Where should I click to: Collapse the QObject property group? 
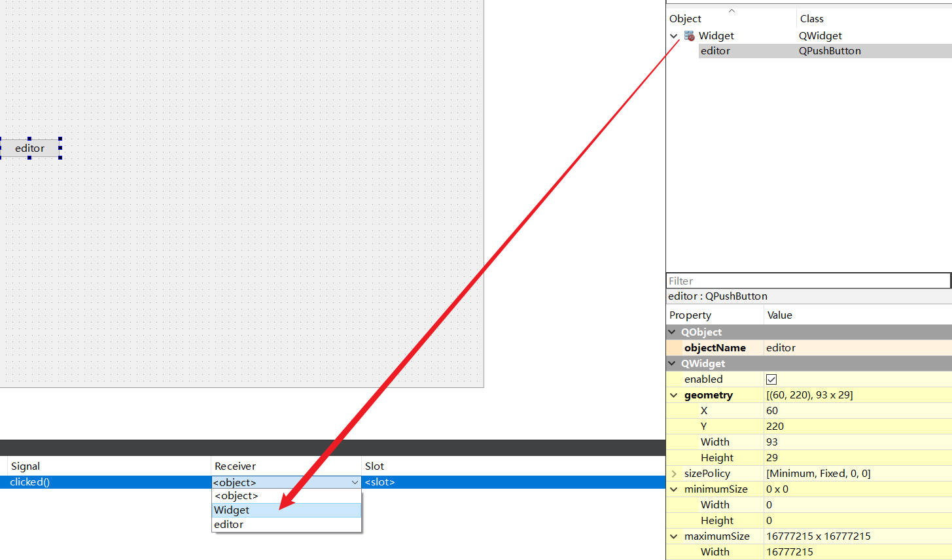[672, 332]
